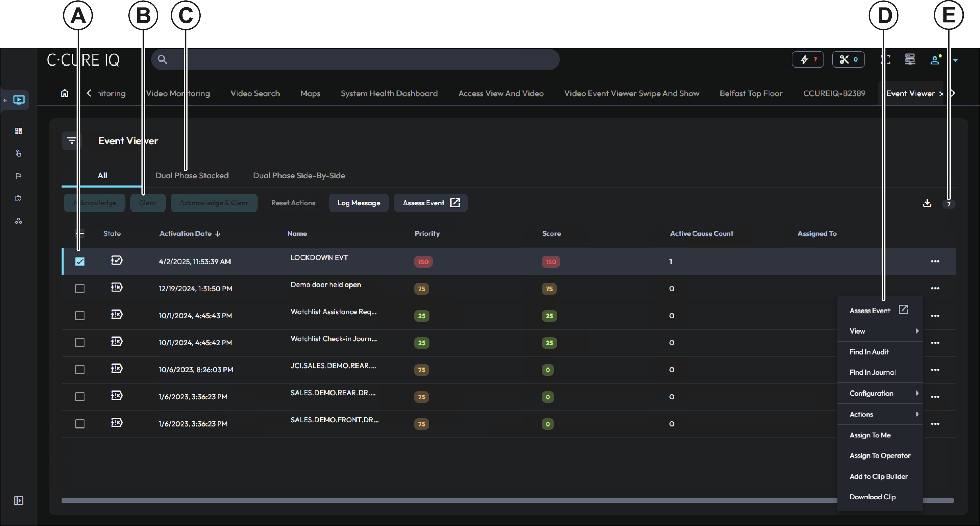Select Find In Journal from the context menu
This screenshot has width=980, height=526.
873,372
